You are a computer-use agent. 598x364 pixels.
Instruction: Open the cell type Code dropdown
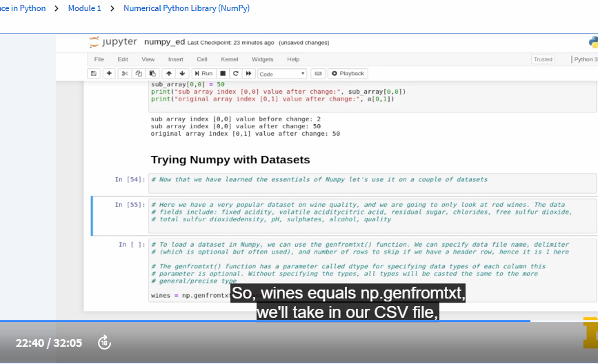282,74
